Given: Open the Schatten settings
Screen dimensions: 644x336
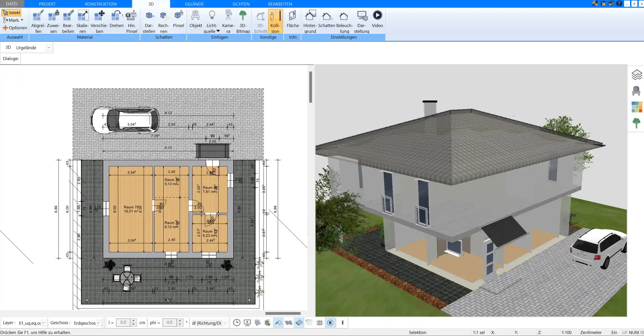Looking at the screenshot, I should (327, 19).
